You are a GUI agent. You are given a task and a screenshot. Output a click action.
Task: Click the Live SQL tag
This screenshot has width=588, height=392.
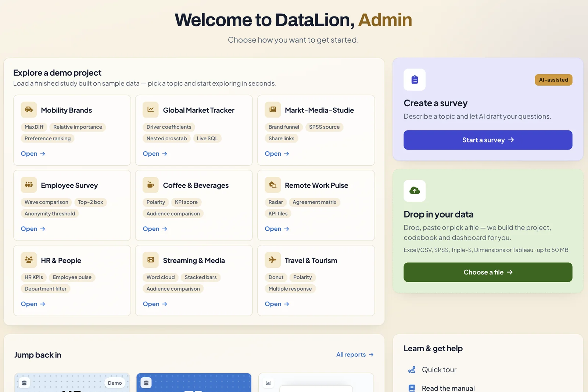click(207, 139)
